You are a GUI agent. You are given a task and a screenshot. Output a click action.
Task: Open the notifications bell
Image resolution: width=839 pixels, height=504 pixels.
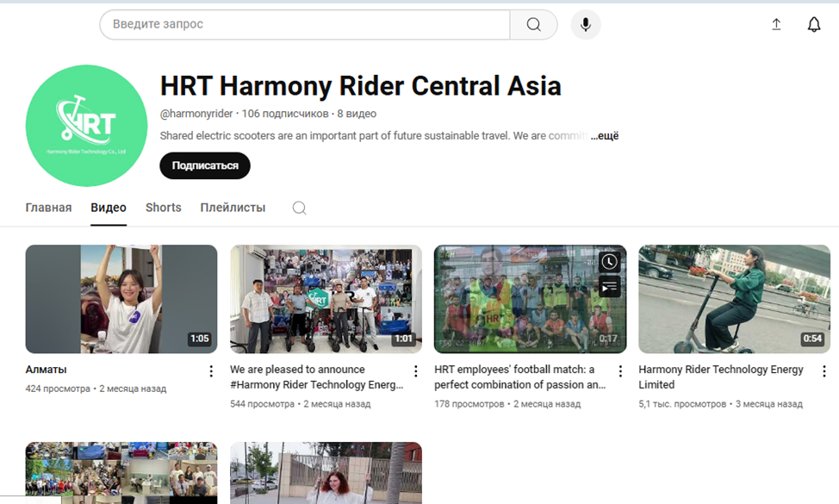pyautogui.click(x=814, y=24)
